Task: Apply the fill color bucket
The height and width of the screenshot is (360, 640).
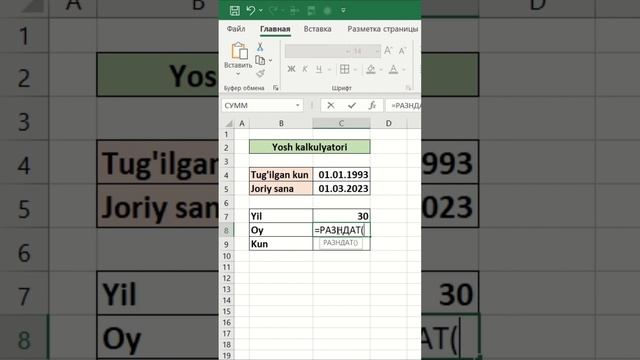Action: click(x=371, y=69)
